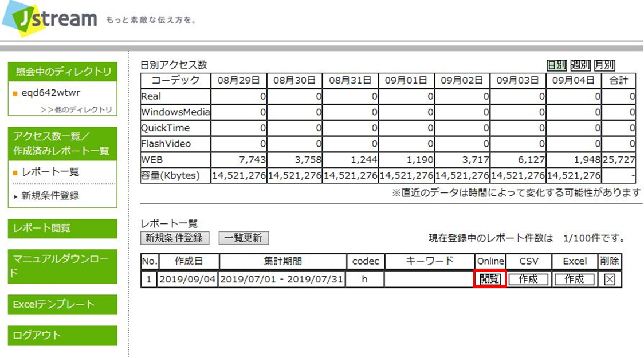Click the 容量(Kbytes) row label
Viewport: 644px width, 358px height.
pos(170,176)
